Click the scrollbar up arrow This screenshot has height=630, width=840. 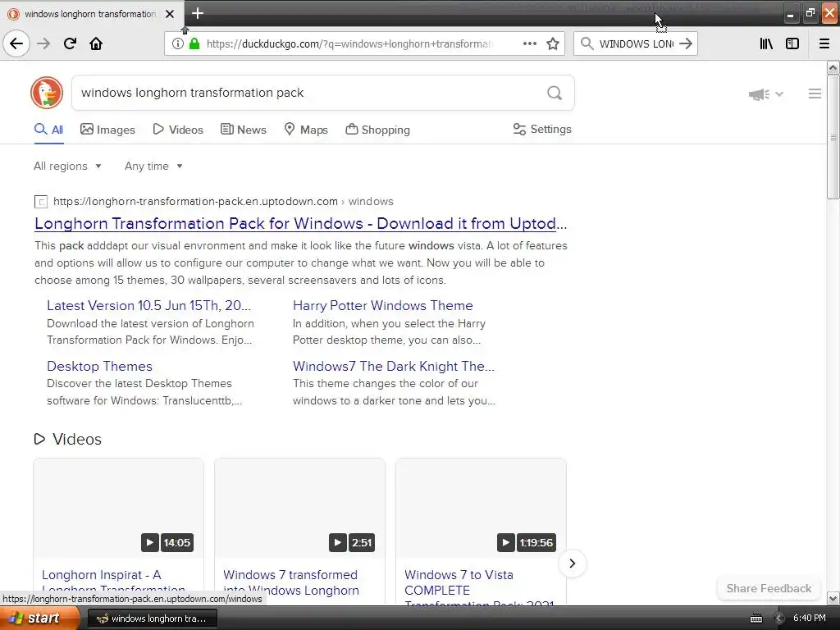833,67
